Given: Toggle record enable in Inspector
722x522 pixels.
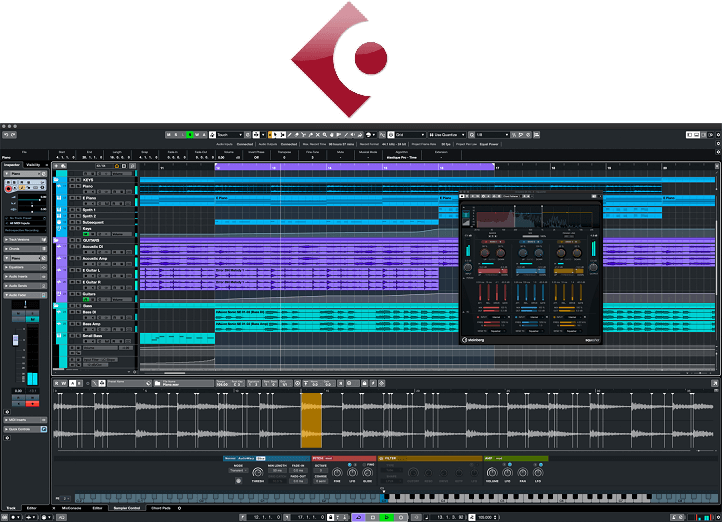Looking at the screenshot, I should (x=8, y=189).
